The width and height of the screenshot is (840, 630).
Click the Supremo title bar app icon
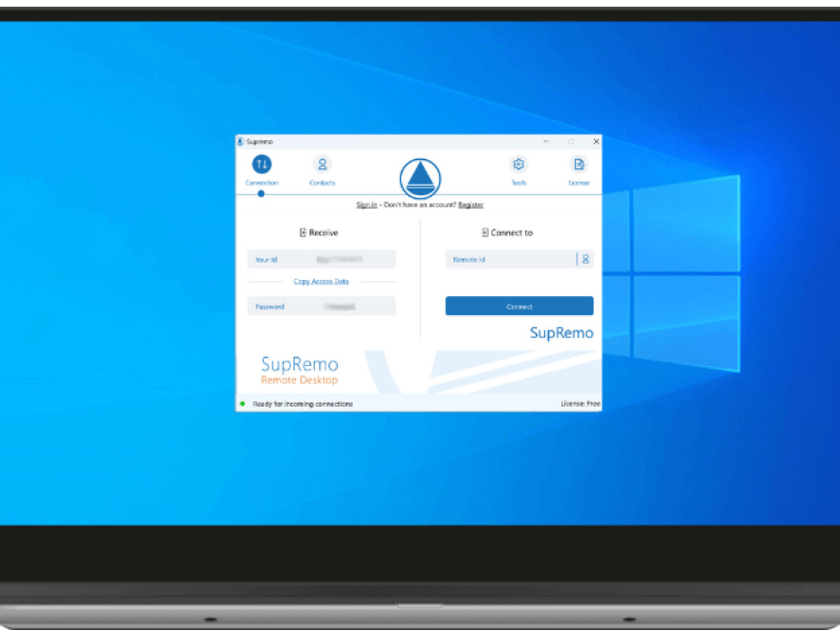241,141
